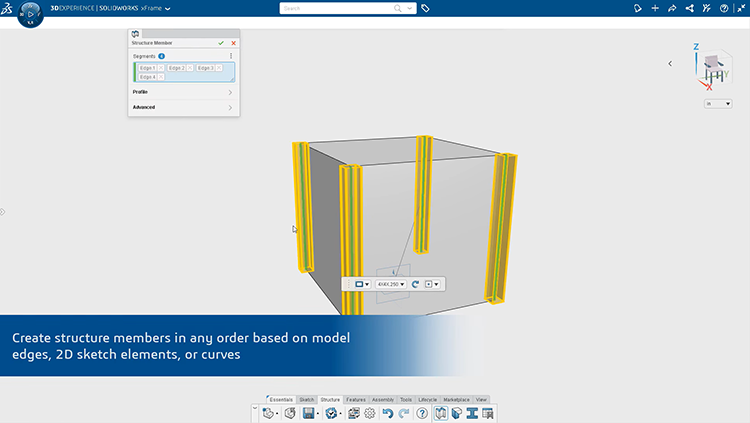The height and width of the screenshot is (423, 750).
Task: Remove Edge 1 from Segments list
Action: [161, 68]
